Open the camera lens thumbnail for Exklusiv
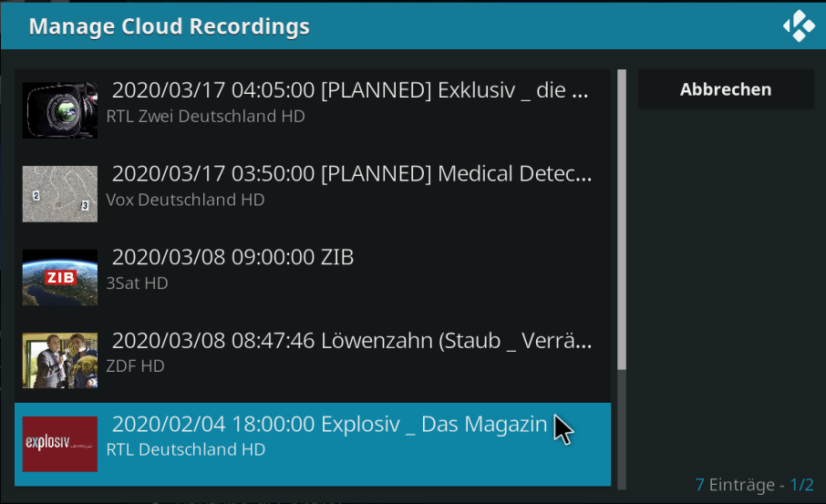 pos(59,110)
